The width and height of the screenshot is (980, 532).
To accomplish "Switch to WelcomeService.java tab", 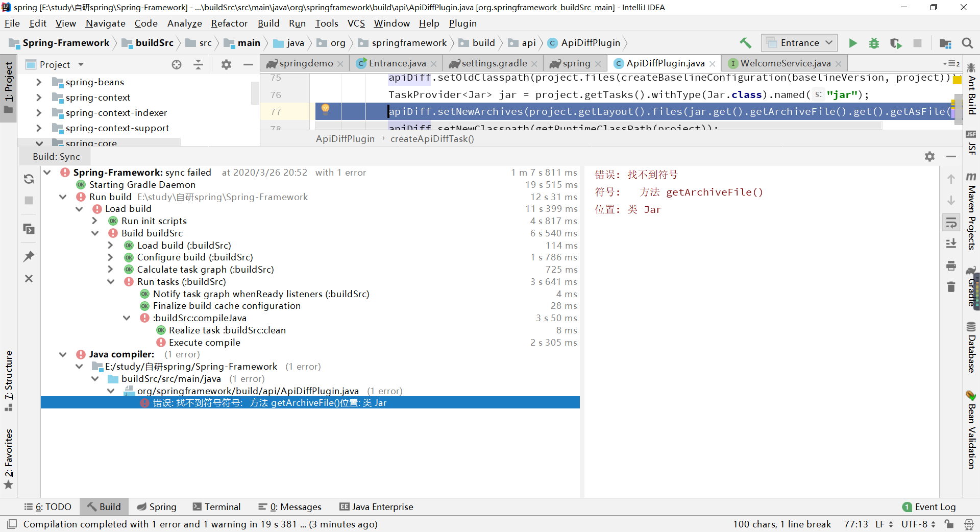I will click(785, 63).
